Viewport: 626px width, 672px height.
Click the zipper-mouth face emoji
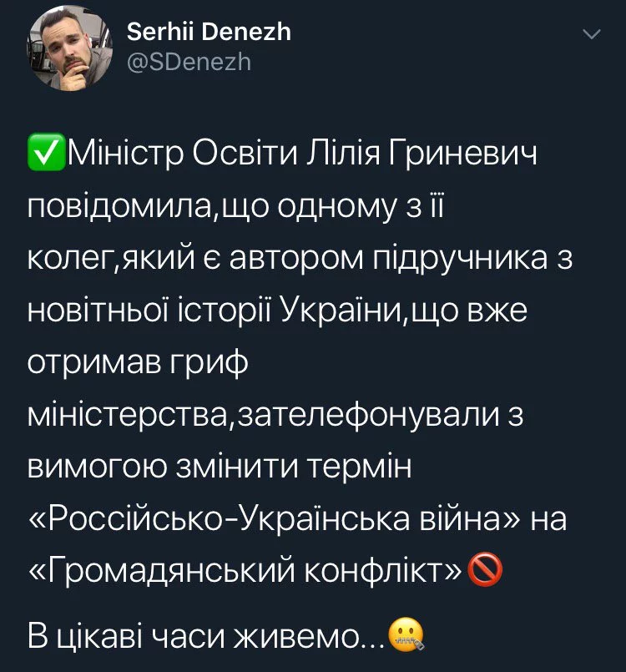tap(406, 636)
